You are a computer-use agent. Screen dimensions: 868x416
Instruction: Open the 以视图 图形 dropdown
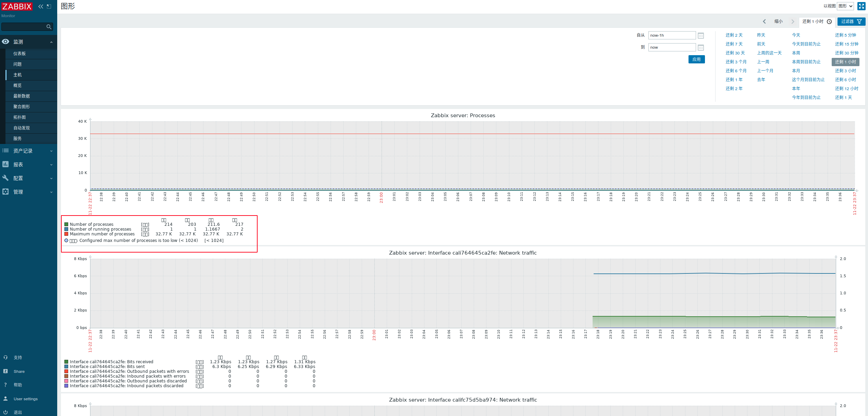coord(845,6)
